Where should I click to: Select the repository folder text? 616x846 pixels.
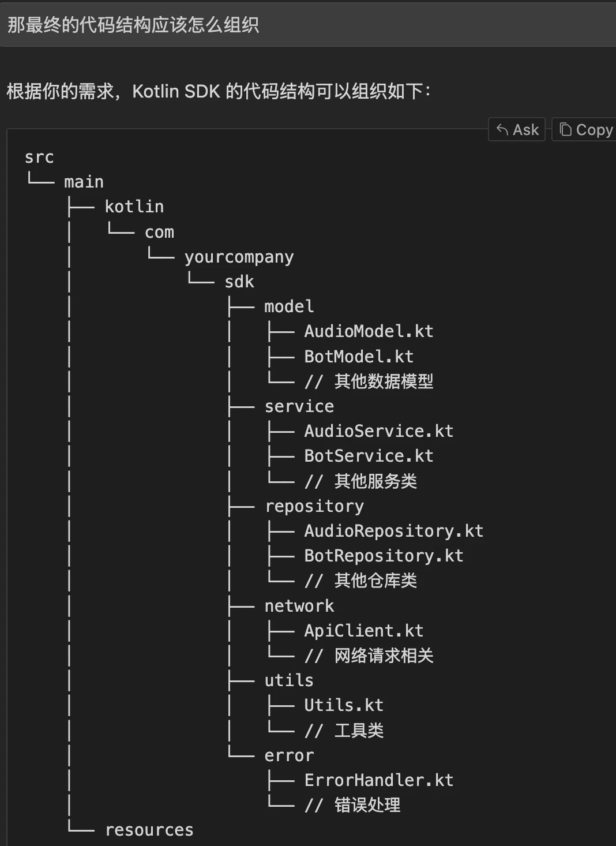coord(314,506)
